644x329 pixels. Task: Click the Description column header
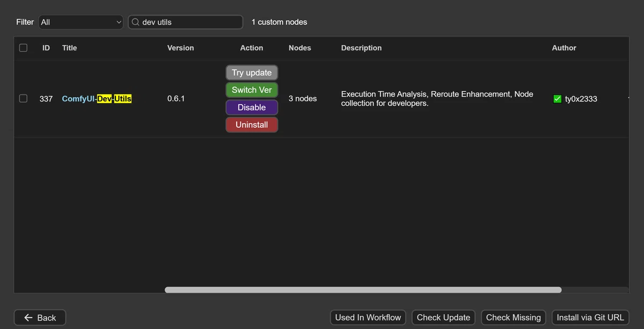pos(362,48)
